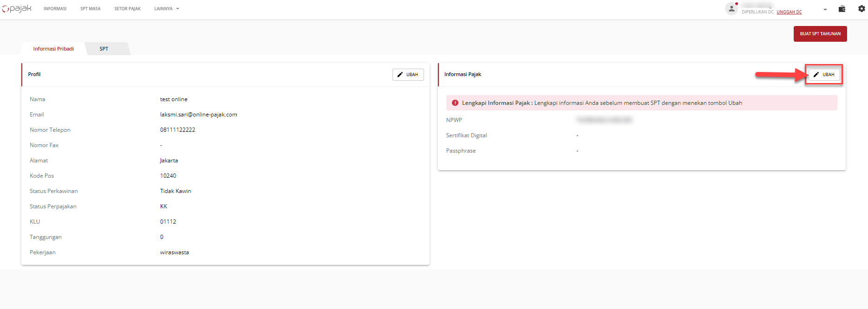Image resolution: width=868 pixels, height=309 pixels.
Task: Open the SPT Masa menu
Action: 90,9
